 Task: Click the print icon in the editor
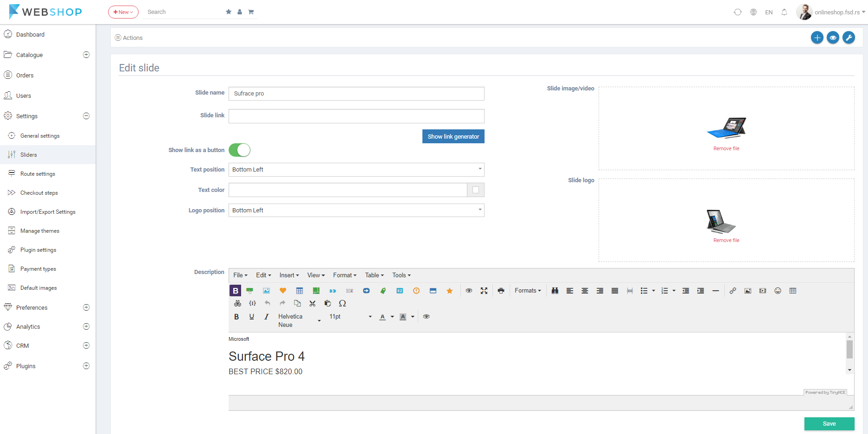point(501,291)
